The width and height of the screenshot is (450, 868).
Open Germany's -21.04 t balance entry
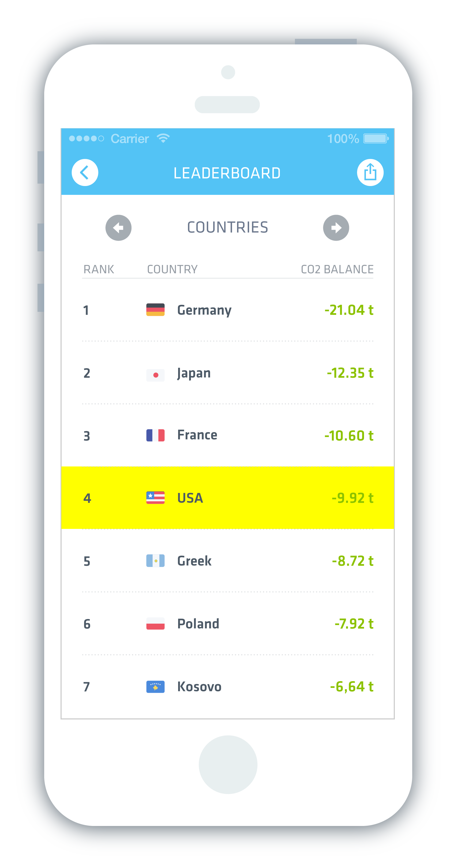(348, 310)
